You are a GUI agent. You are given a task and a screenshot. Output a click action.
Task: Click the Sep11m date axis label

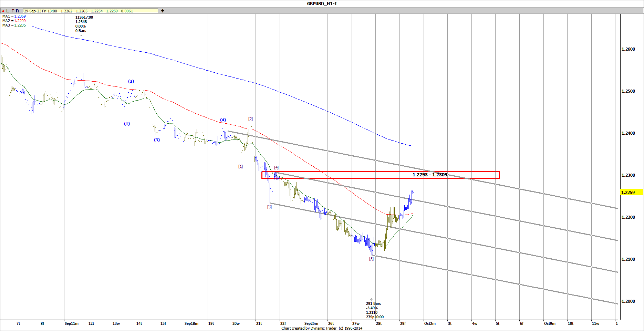point(72,323)
